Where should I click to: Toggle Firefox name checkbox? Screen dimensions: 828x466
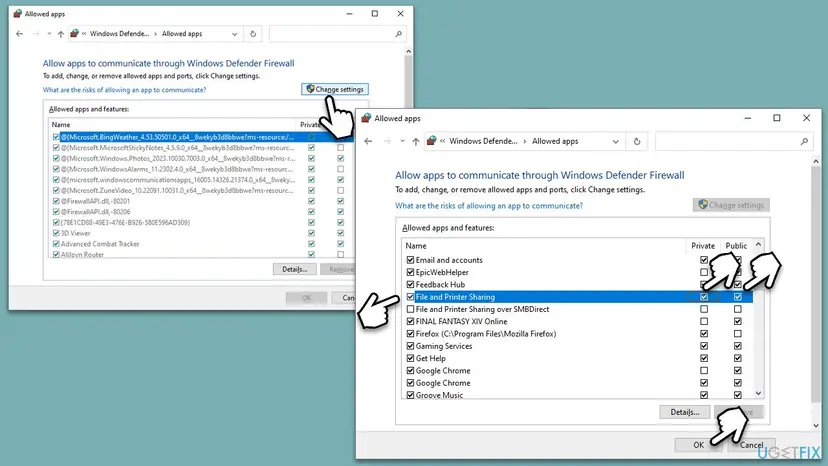[x=410, y=333]
